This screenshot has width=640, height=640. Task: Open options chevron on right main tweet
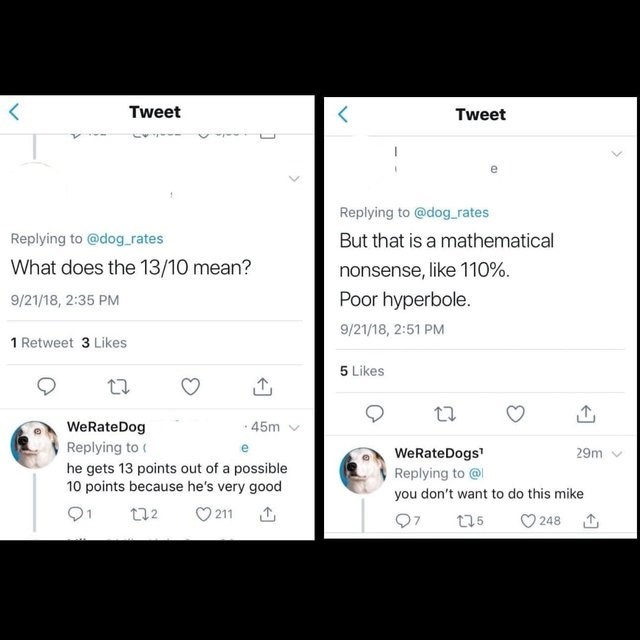pos(617,154)
